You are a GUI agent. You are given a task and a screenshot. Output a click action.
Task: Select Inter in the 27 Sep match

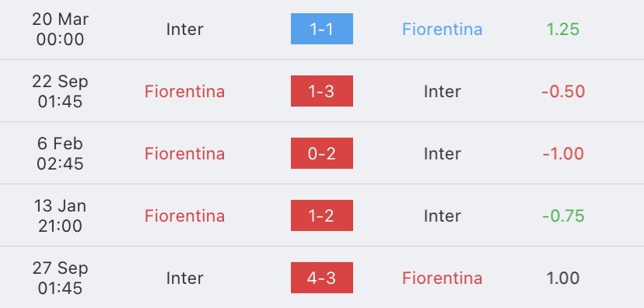pos(184,278)
